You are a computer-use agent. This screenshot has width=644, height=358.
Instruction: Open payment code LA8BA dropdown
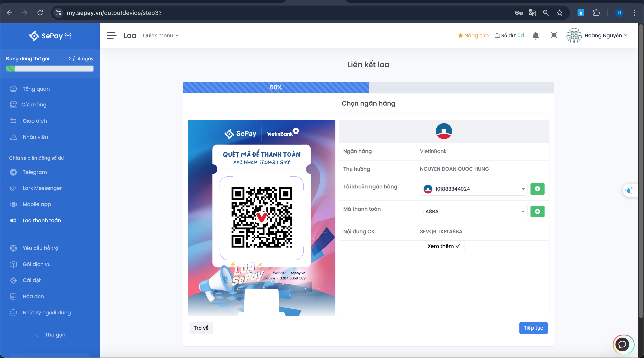click(473, 211)
